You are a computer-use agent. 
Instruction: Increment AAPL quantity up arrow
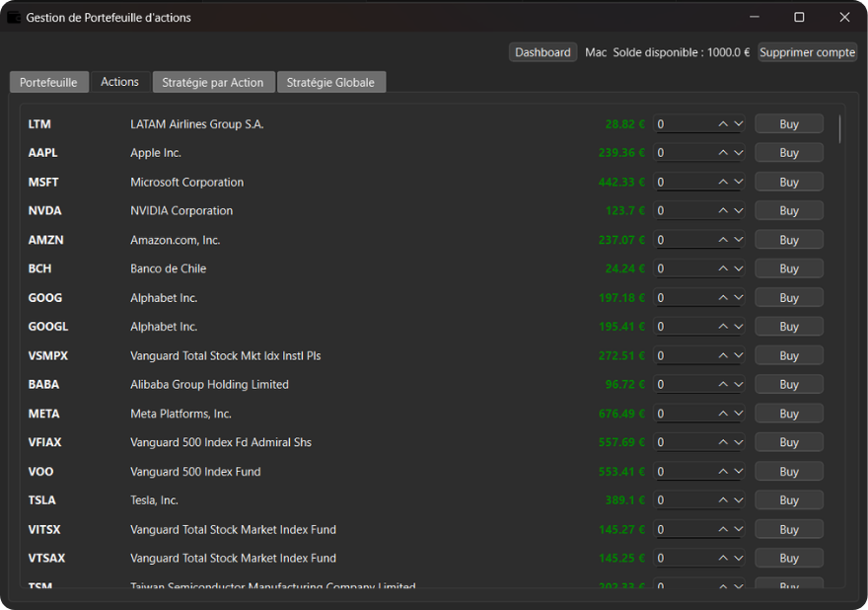click(723, 153)
